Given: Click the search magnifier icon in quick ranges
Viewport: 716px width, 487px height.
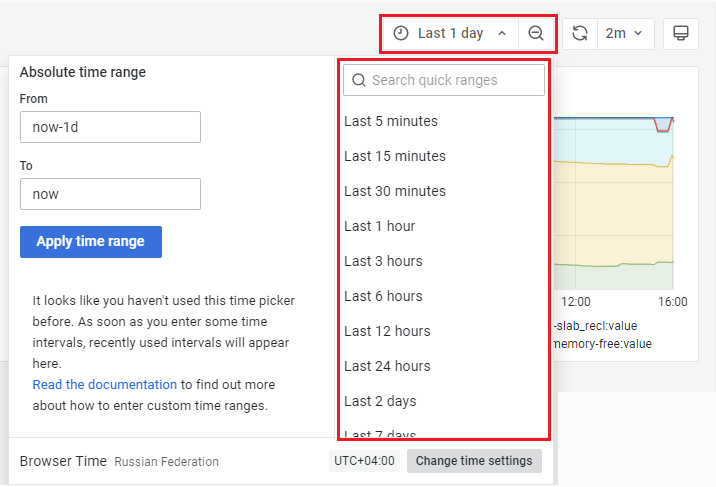Looking at the screenshot, I should point(359,80).
